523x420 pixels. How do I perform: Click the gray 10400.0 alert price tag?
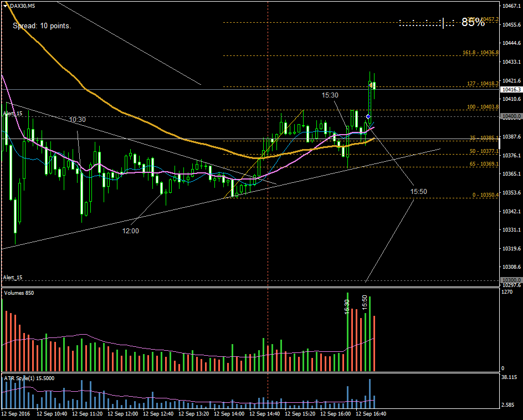(510, 116)
